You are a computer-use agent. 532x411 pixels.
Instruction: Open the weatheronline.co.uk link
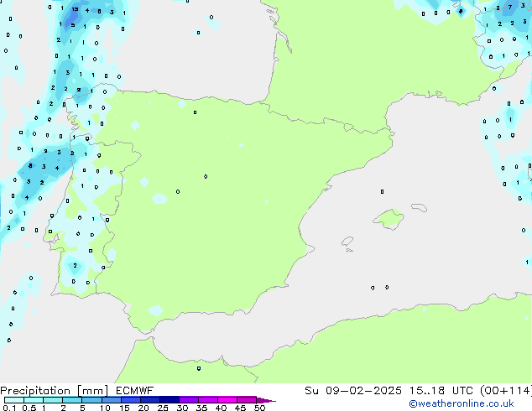(462, 403)
